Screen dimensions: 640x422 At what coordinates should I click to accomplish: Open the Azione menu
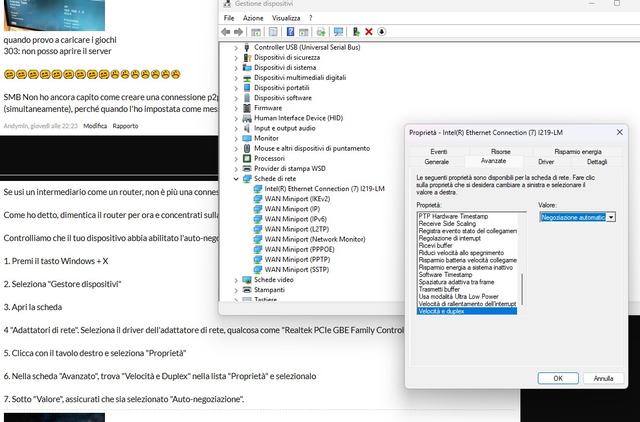pyautogui.click(x=253, y=18)
